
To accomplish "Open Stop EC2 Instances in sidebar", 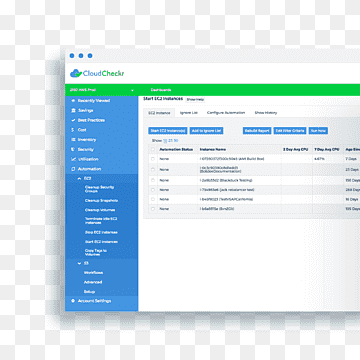I will point(101,232).
